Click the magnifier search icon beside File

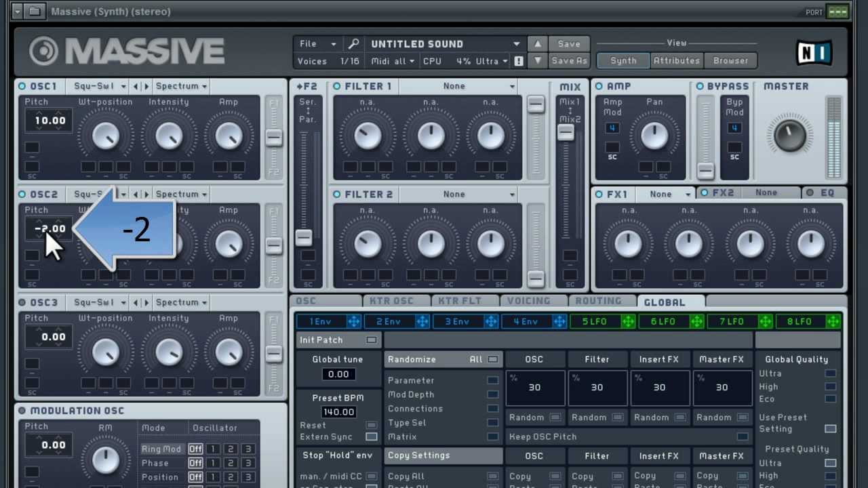tap(353, 43)
